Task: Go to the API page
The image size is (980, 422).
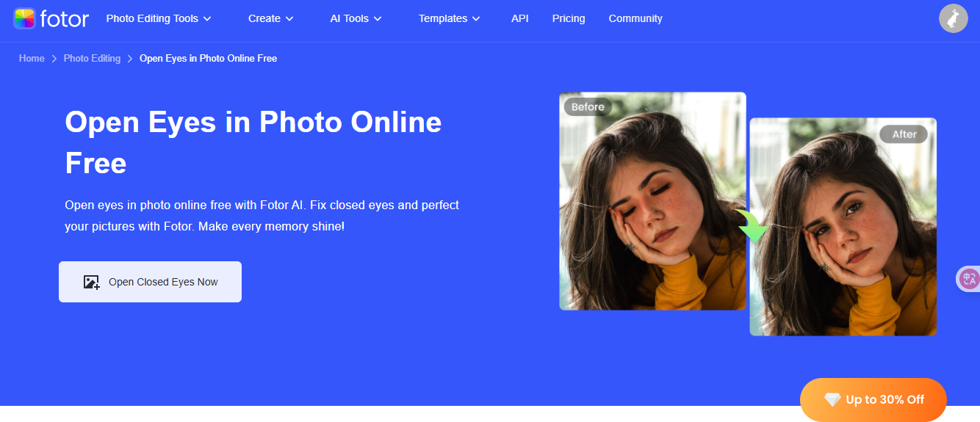Action: coord(520,18)
